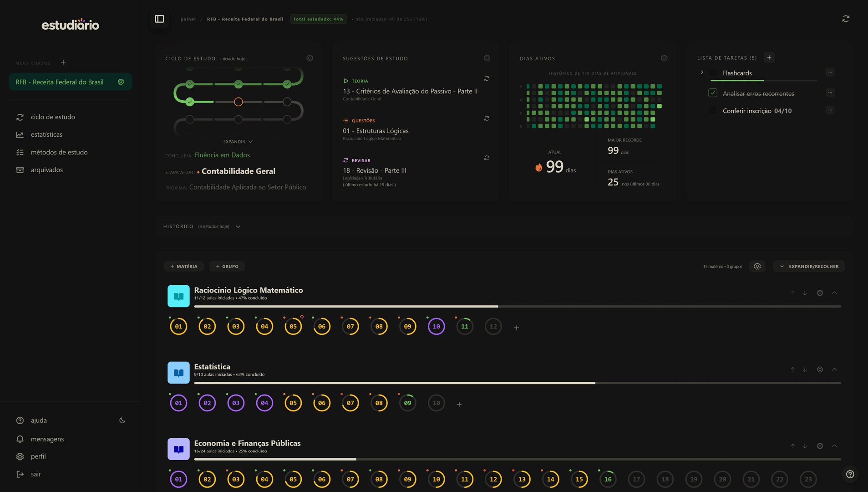Click Raciocínio Lógico Matemático progress bar
Screen dimensions: 868x492
[518, 307]
